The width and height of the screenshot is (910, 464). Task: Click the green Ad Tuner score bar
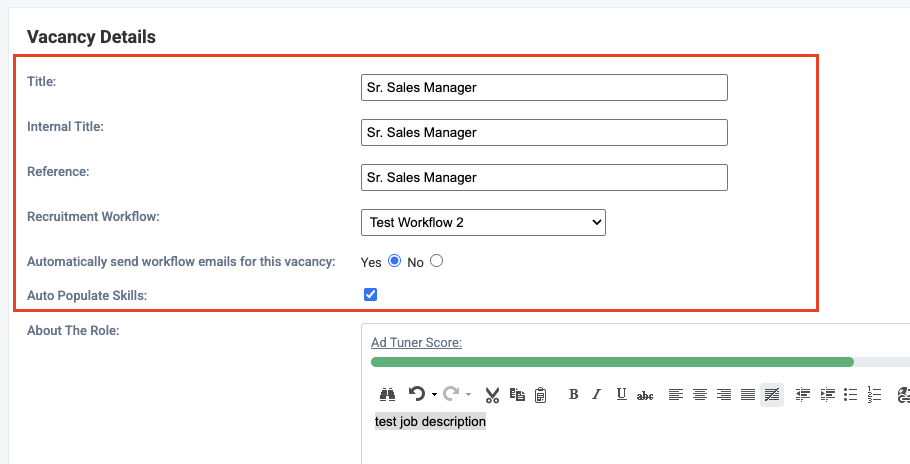pos(612,362)
